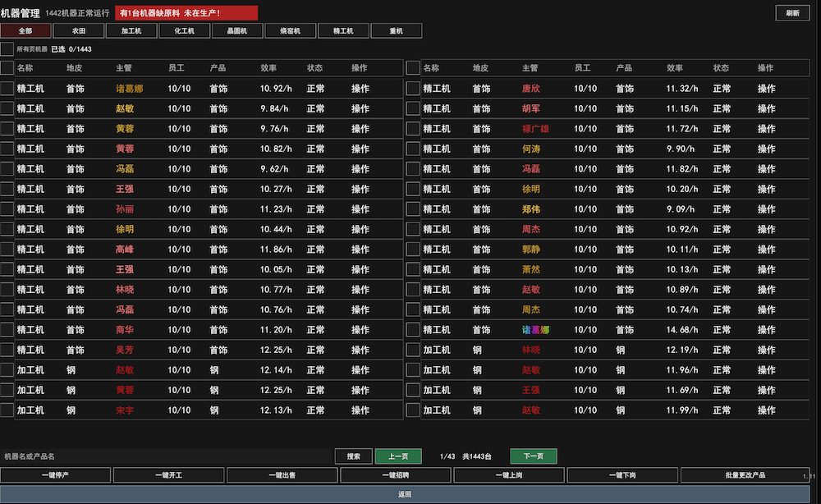
Task: Toggle the left table header select-all checkbox
Action: click(x=7, y=68)
